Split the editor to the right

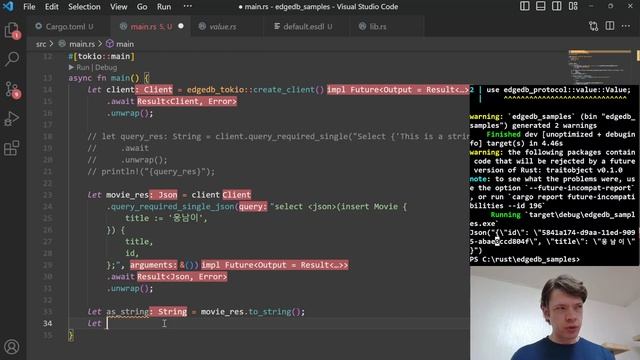coord(610,26)
